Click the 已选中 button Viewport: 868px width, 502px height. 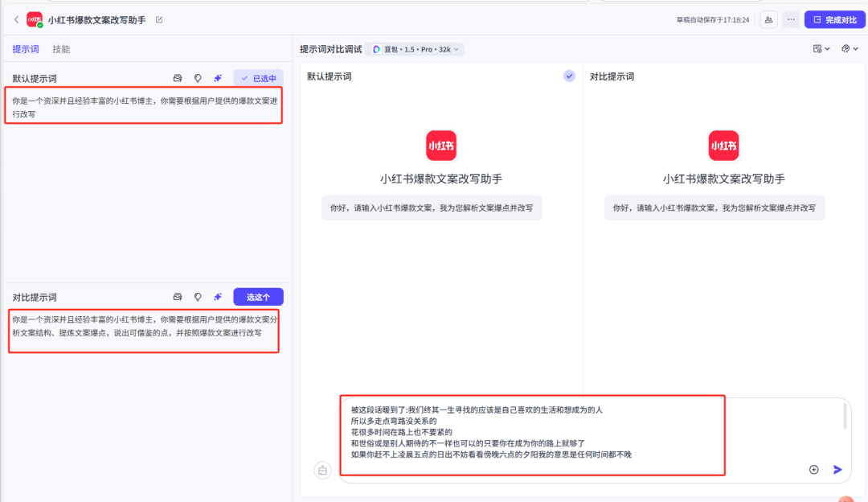click(x=259, y=78)
